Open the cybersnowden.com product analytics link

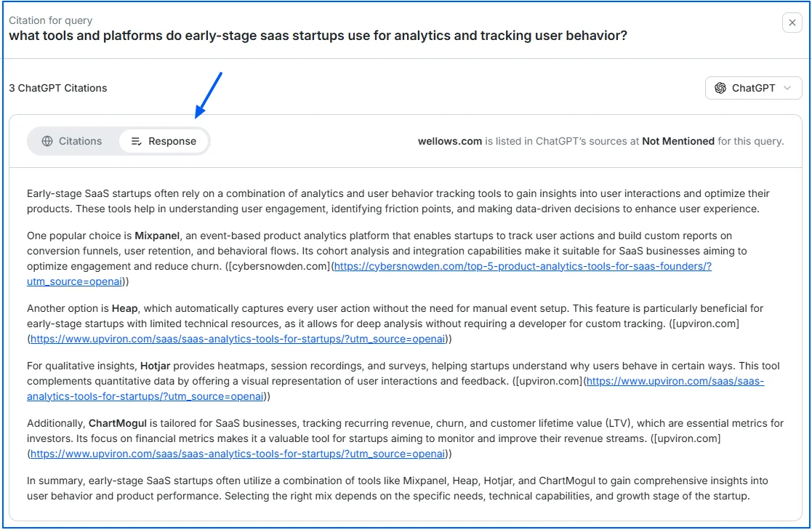522,266
